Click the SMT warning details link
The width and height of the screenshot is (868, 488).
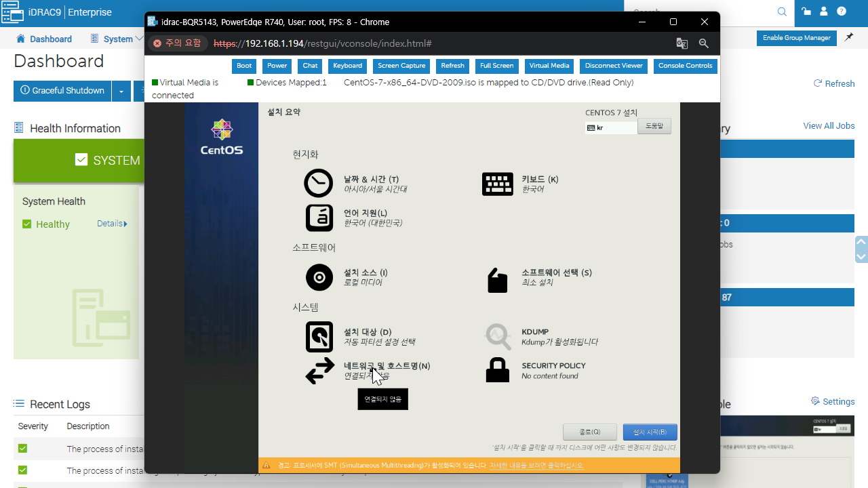(x=536, y=466)
